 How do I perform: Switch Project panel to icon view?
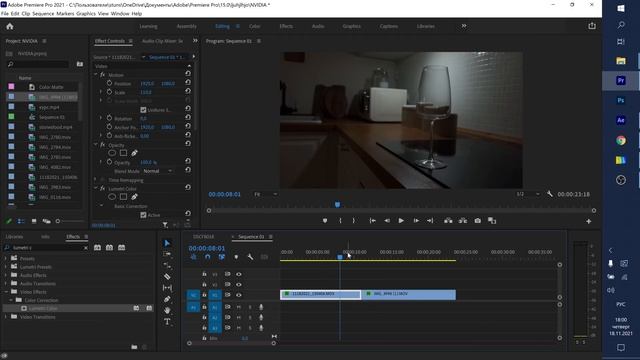[34, 221]
